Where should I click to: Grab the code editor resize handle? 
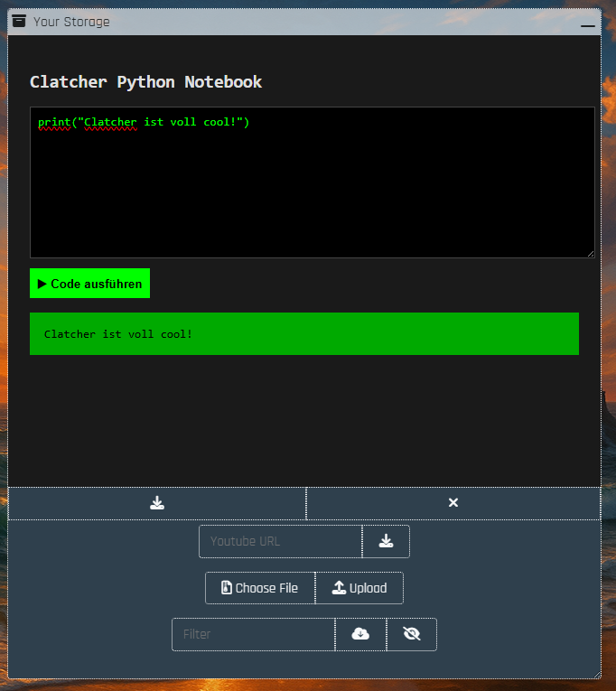(x=591, y=254)
